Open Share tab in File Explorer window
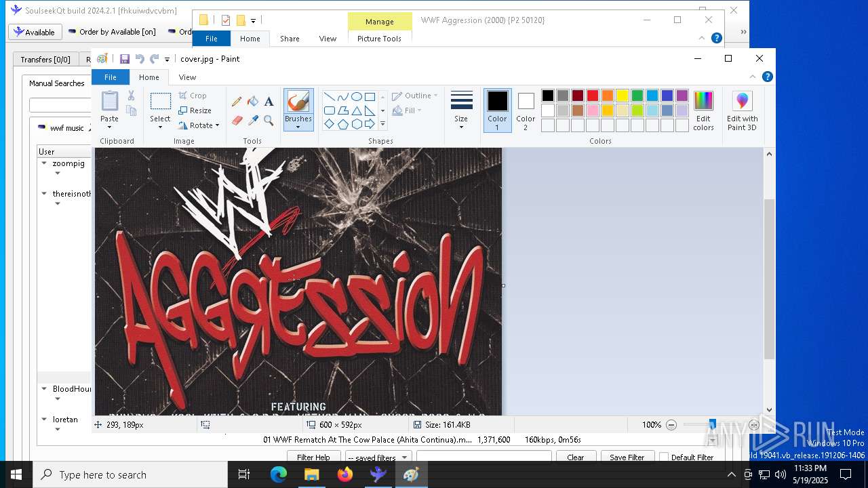 click(290, 39)
